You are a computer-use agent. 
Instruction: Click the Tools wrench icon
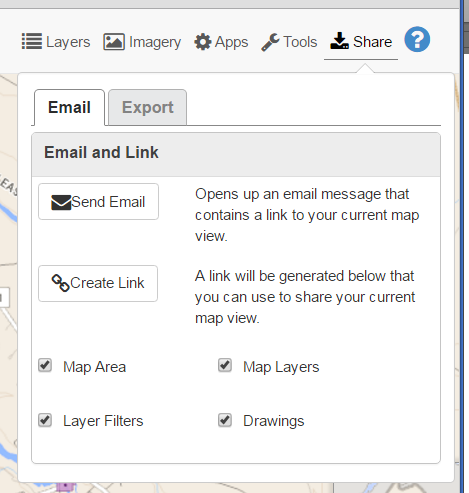click(x=270, y=42)
